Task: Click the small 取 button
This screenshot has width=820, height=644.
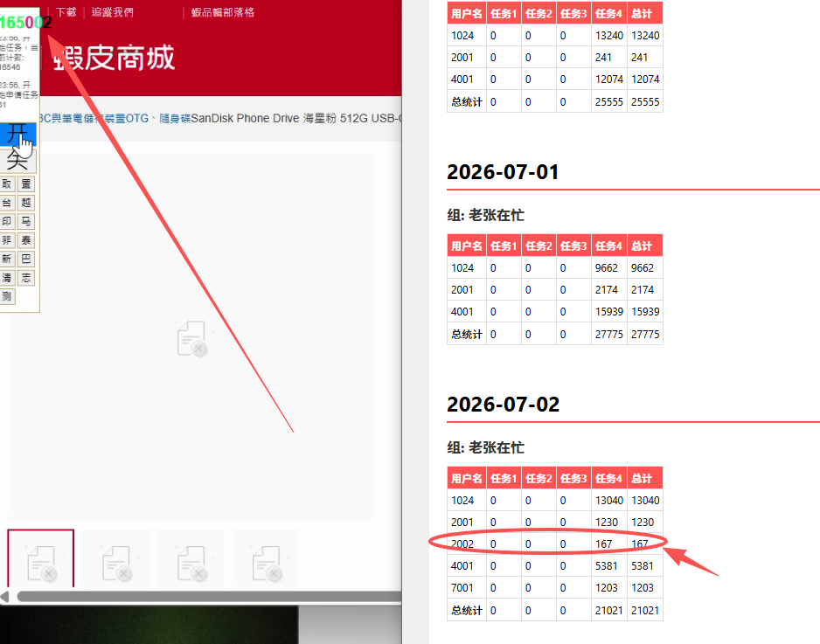Action: click(x=7, y=184)
